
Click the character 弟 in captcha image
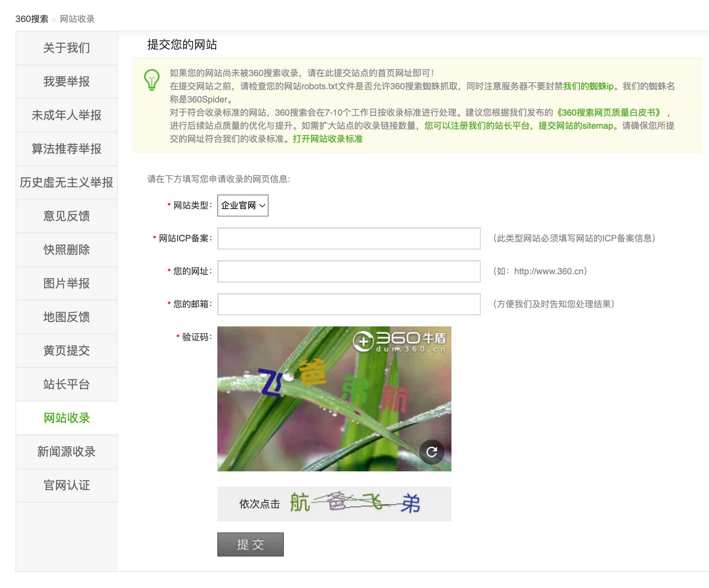point(355,389)
